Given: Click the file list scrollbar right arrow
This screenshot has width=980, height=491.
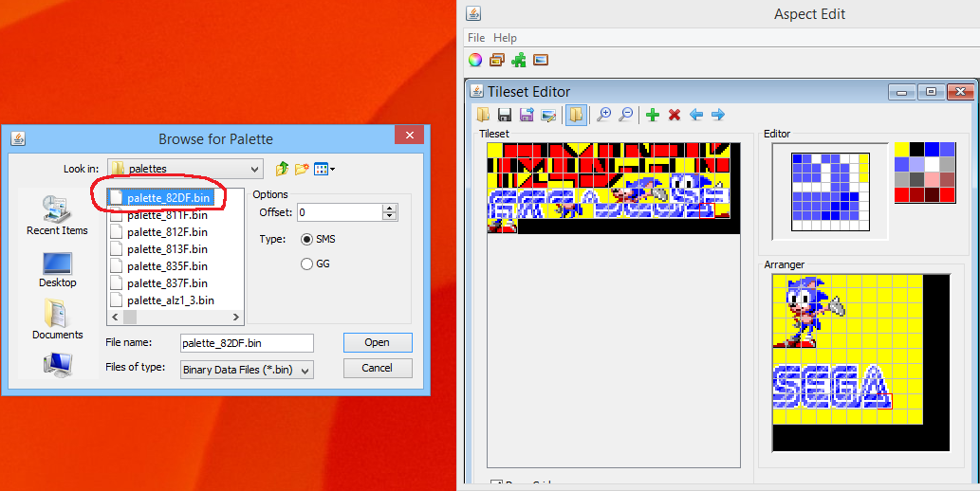Looking at the screenshot, I should pos(235,318).
